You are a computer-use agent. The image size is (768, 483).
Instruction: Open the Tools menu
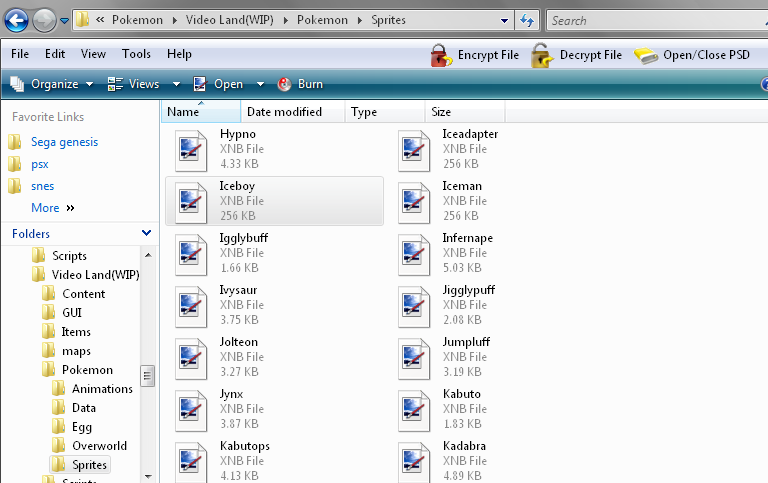pyautogui.click(x=136, y=54)
